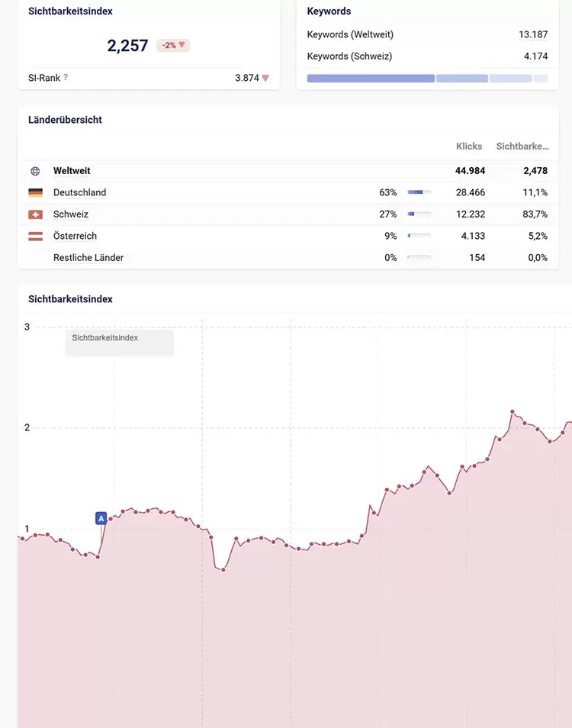Click the Swiss flag icon
Viewport: 572px width, 728px height.
tap(35, 214)
